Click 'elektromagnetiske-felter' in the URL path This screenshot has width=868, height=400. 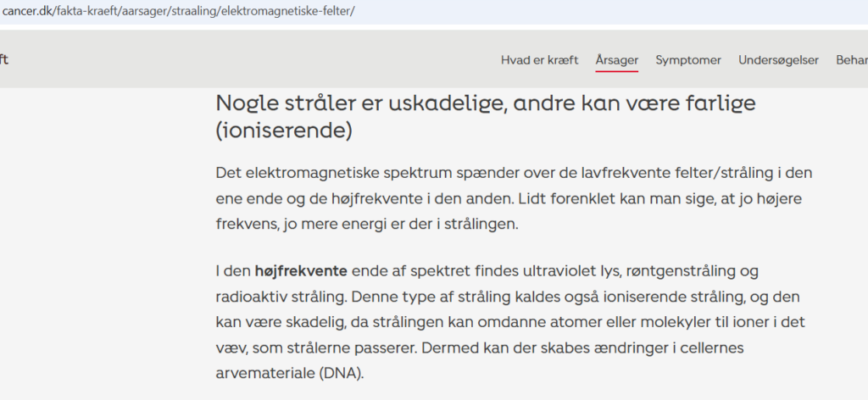291,11
